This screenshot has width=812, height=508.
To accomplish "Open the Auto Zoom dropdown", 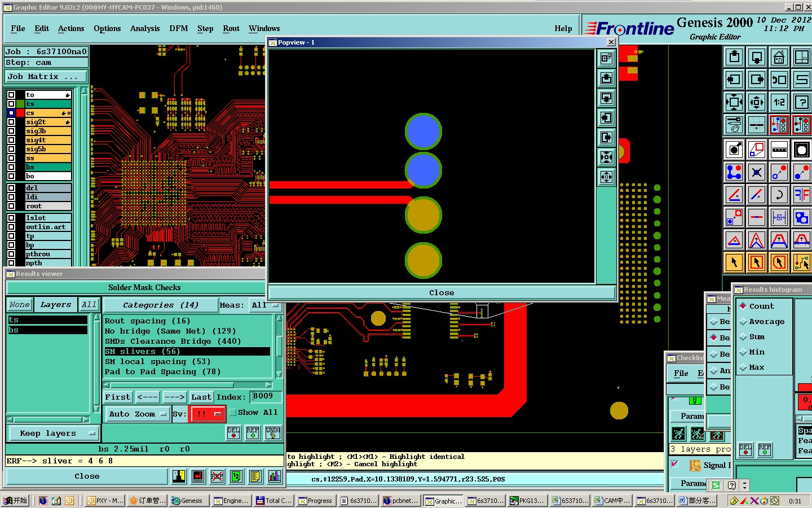I will pyautogui.click(x=138, y=414).
